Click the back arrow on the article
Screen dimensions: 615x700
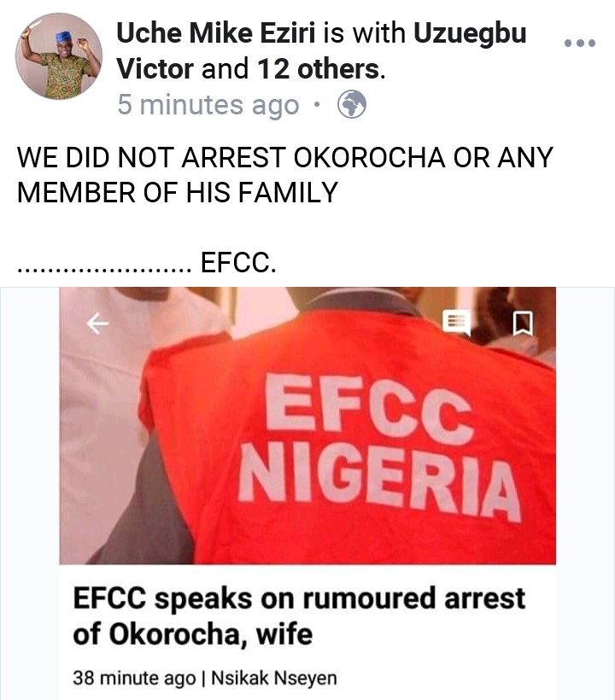point(98,322)
